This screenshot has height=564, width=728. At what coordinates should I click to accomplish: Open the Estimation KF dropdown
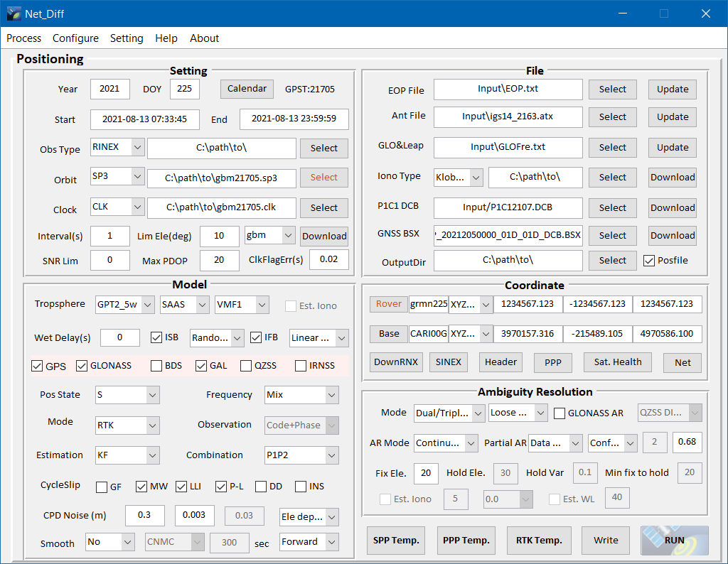(x=127, y=455)
